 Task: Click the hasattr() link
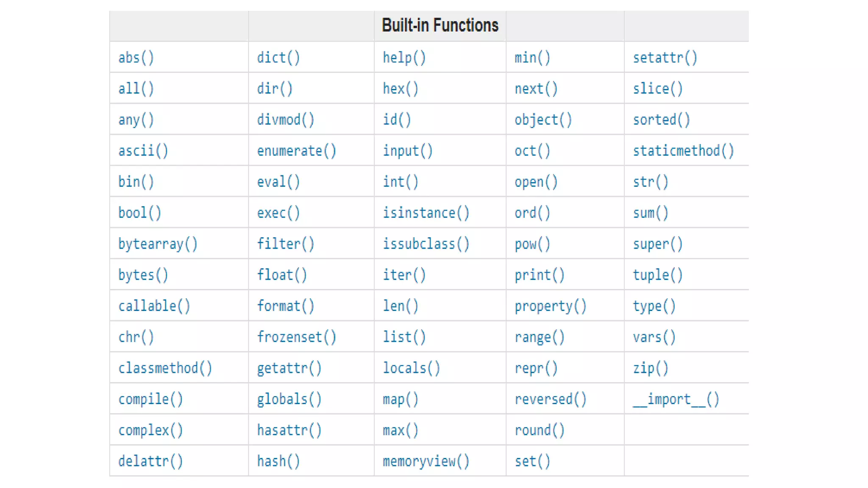(x=289, y=430)
